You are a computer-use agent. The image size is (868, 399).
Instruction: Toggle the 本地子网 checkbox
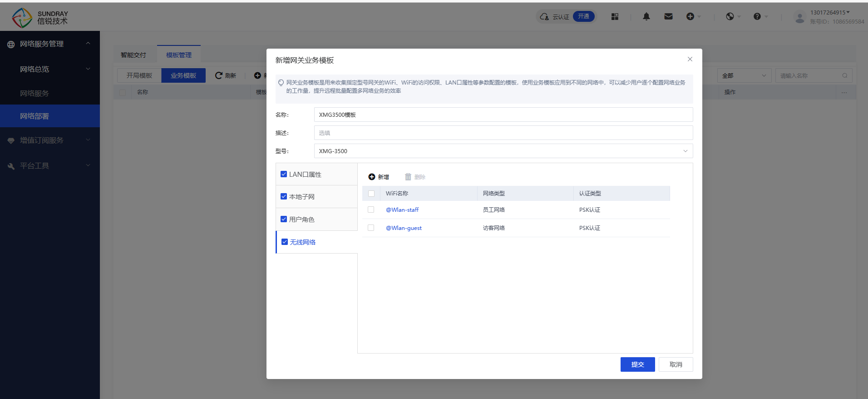pyautogui.click(x=284, y=196)
